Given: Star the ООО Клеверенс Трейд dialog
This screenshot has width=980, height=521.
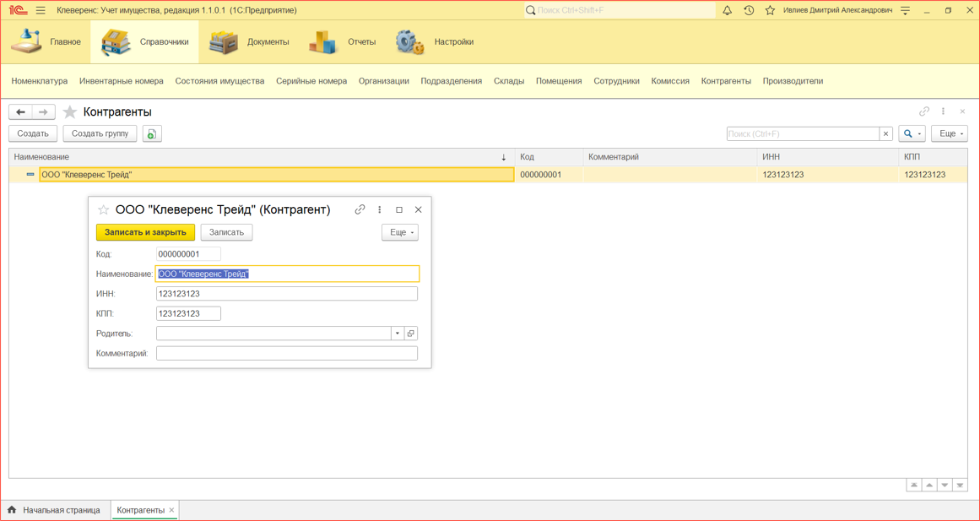Looking at the screenshot, I should tap(104, 209).
